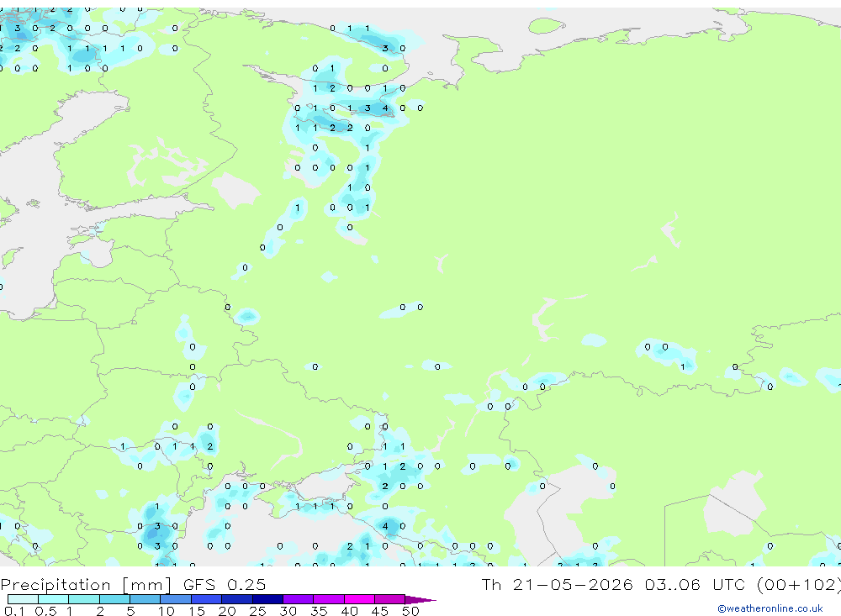Select the 'Precipitation [mm] GFS 0.25' title text
This screenshot has width=841, height=616.
click(x=133, y=584)
